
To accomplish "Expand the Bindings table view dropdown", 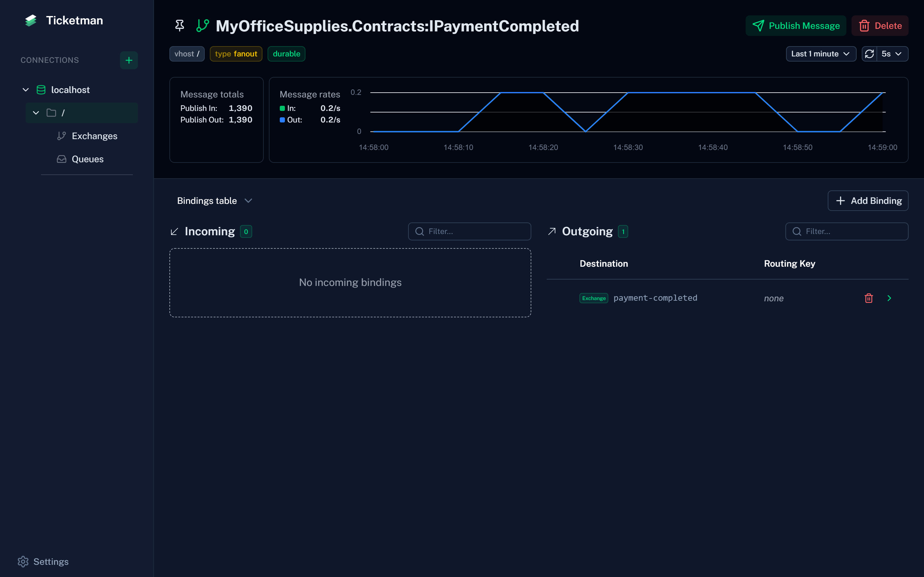I will click(214, 201).
